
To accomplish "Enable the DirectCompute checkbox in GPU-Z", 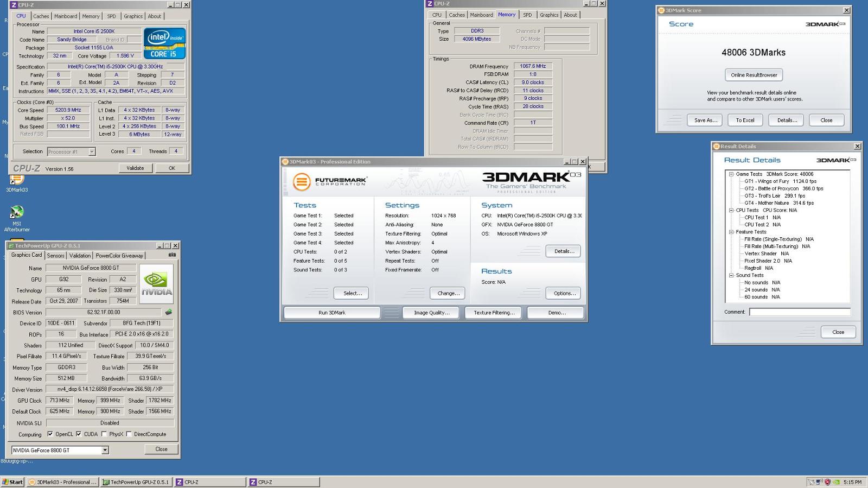I will point(129,434).
